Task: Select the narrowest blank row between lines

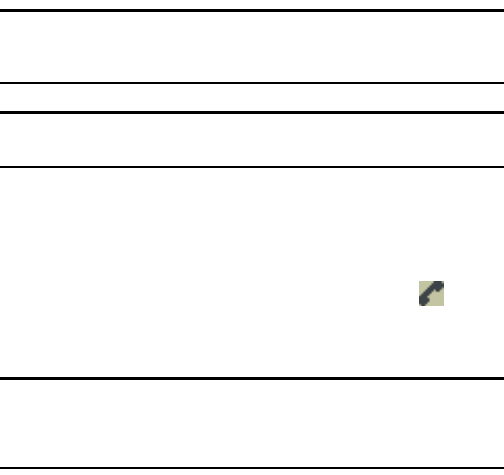Action: (x=252, y=97)
